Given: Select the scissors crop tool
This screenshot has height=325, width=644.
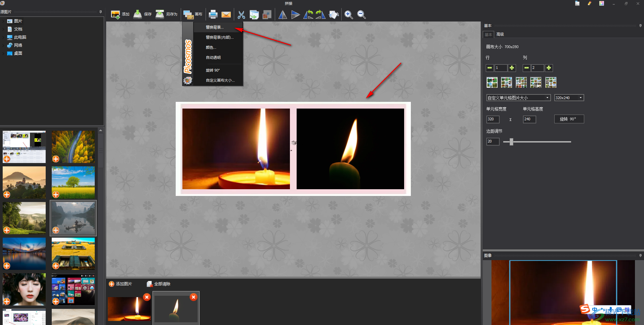Looking at the screenshot, I should coord(241,14).
